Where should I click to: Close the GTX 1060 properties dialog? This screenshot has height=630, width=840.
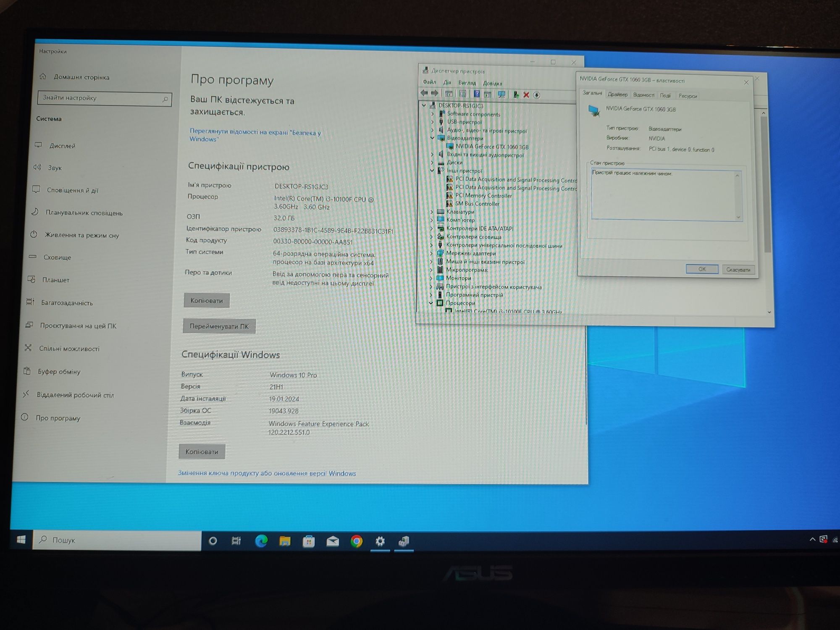pos(746,82)
